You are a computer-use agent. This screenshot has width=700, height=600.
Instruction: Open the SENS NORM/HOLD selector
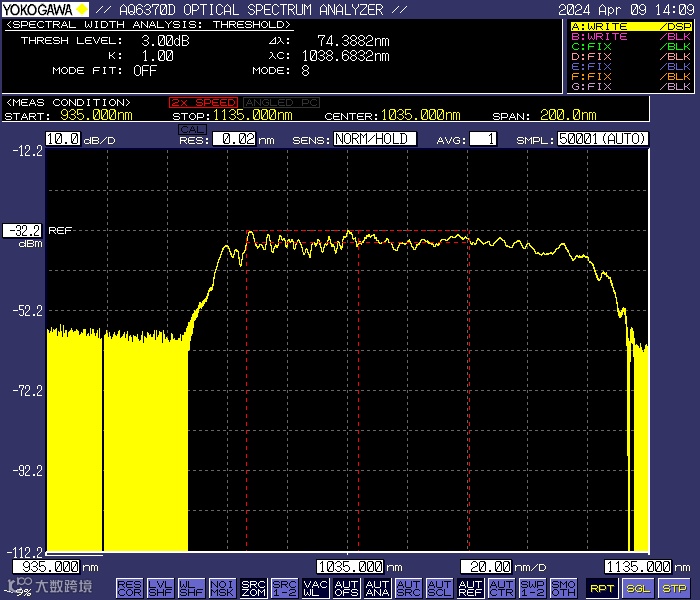tap(374, 139)
